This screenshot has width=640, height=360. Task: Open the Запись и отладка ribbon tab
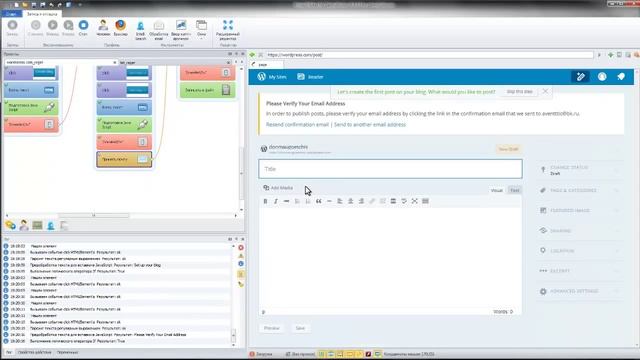pyautogui.click(x=42, y=14)
